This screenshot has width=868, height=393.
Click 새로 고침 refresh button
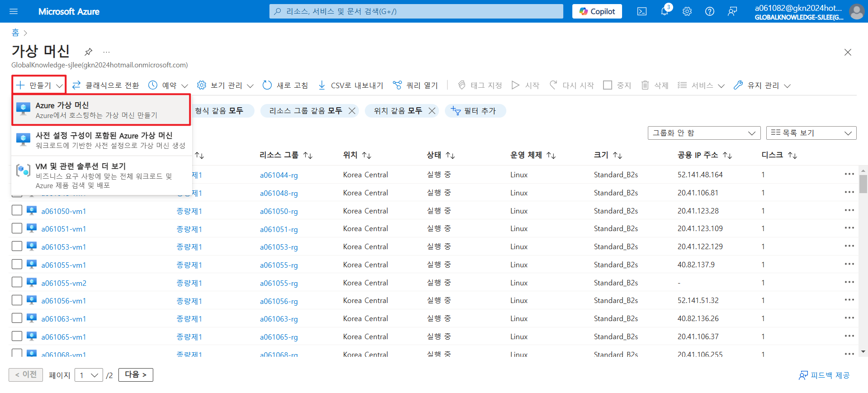pyautogui.click(x=285, y=85)
